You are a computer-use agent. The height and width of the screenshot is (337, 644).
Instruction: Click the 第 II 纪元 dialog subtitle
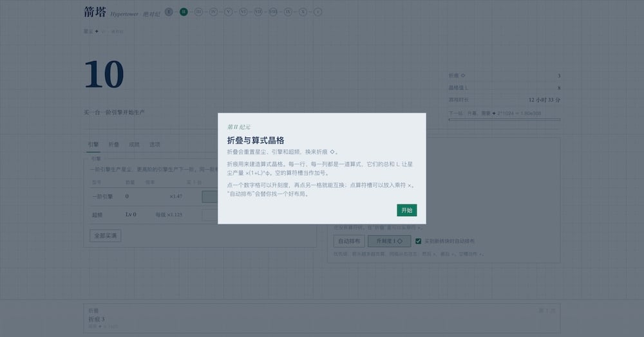point(239,127)
